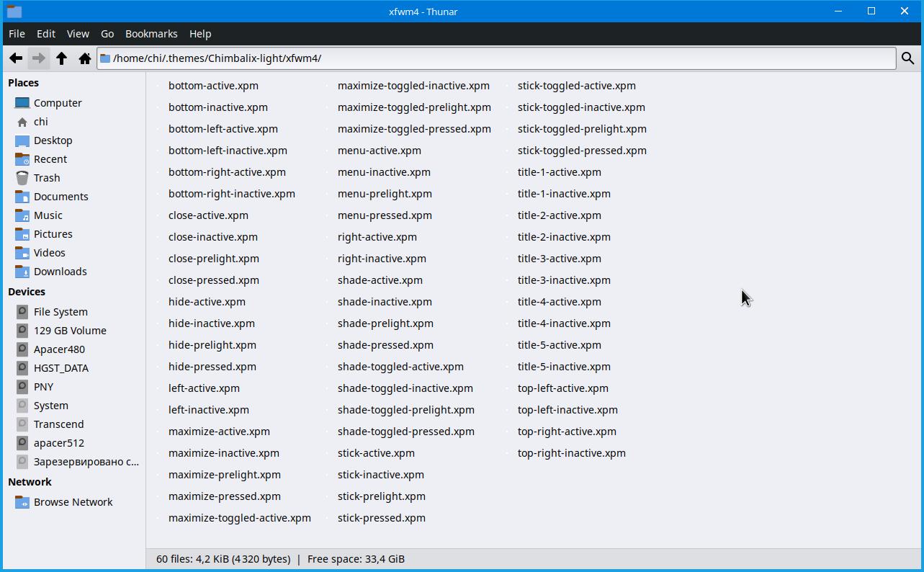The height and width of the screenshot is (572, 924).
Task: Select the file maximize-toggled-prelight.xpm
Action: pos(414,107)
